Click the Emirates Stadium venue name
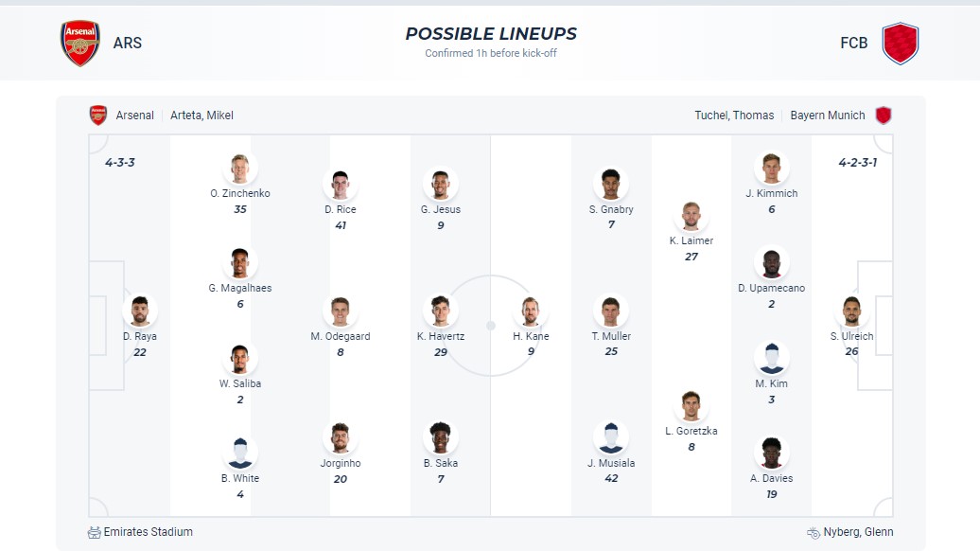The image size is (980, 551). (x=149, y=532)
